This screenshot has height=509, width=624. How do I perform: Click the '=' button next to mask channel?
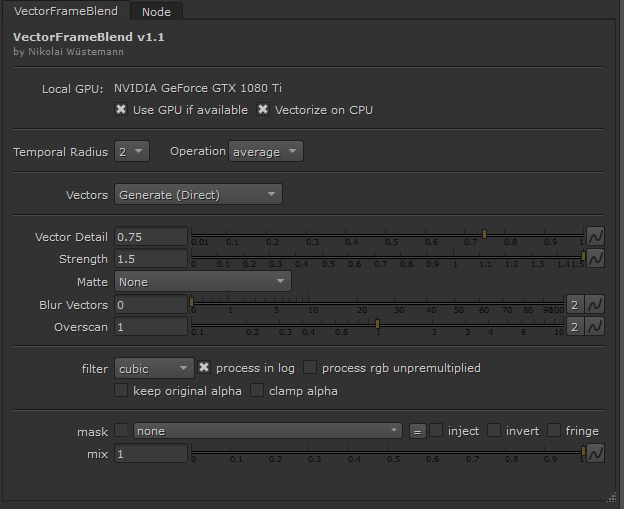point(417,431)
